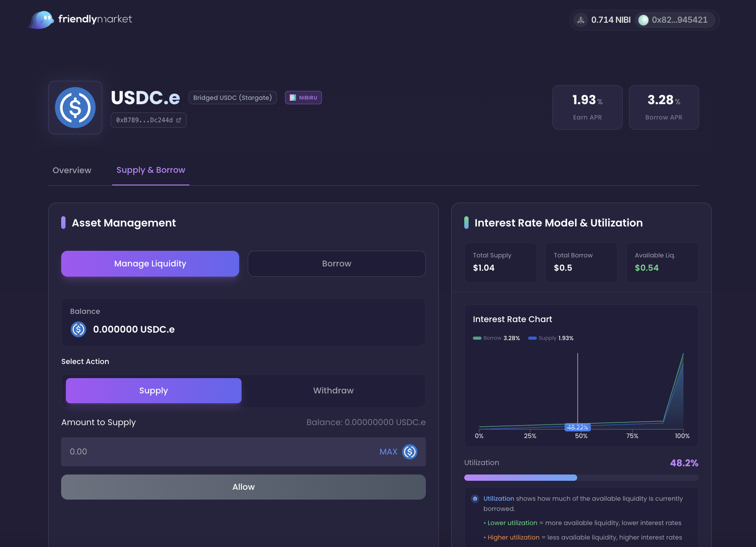Click the Utilization progress bar
Viewport: 756px width, 547px height.
pyautogui.click(x=581, y=478)
